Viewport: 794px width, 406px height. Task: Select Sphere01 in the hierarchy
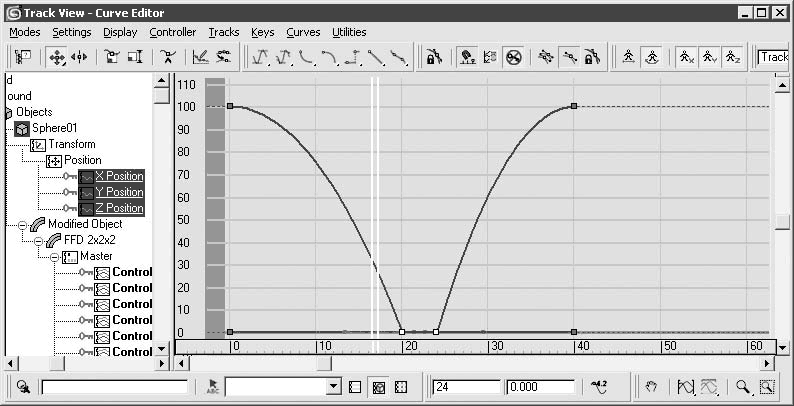(53, 128)
